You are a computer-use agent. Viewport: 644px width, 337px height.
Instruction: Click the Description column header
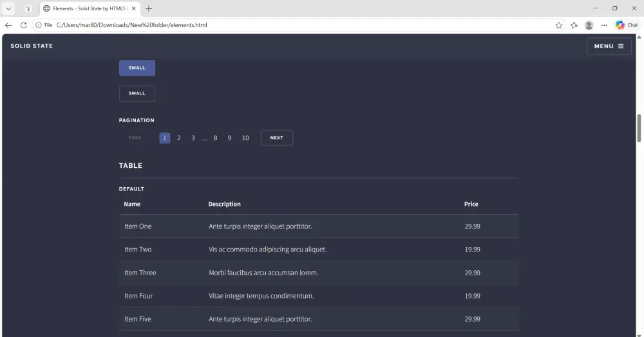[225, 204]
